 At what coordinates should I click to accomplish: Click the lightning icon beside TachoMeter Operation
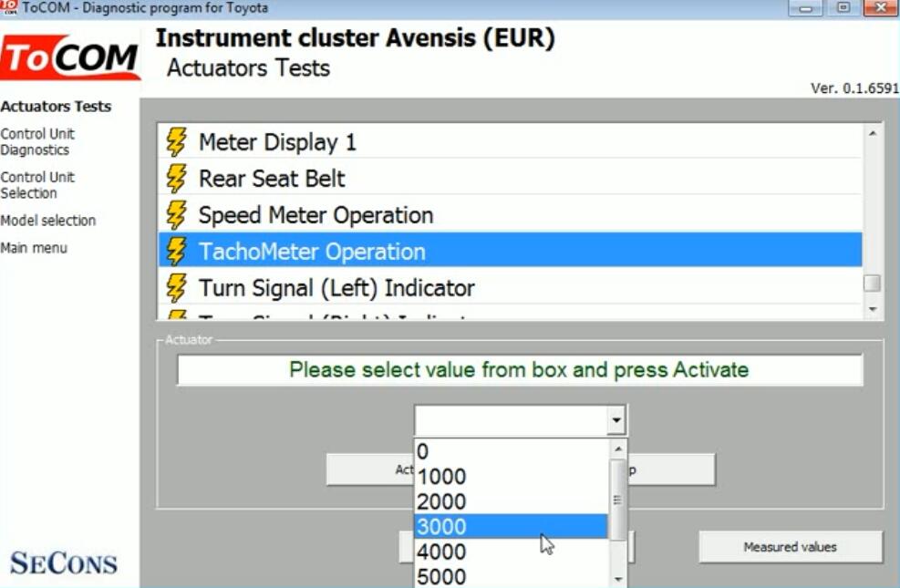click(176, 252)
